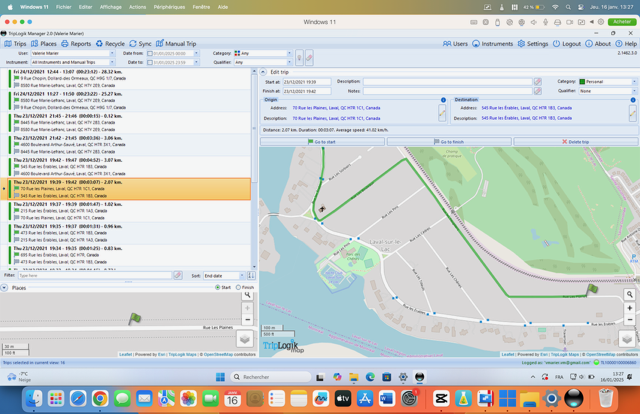
Task: Select the trip Fri 24/12/2021 12:44 - 13:07
Action: click(x=126, y=78)
